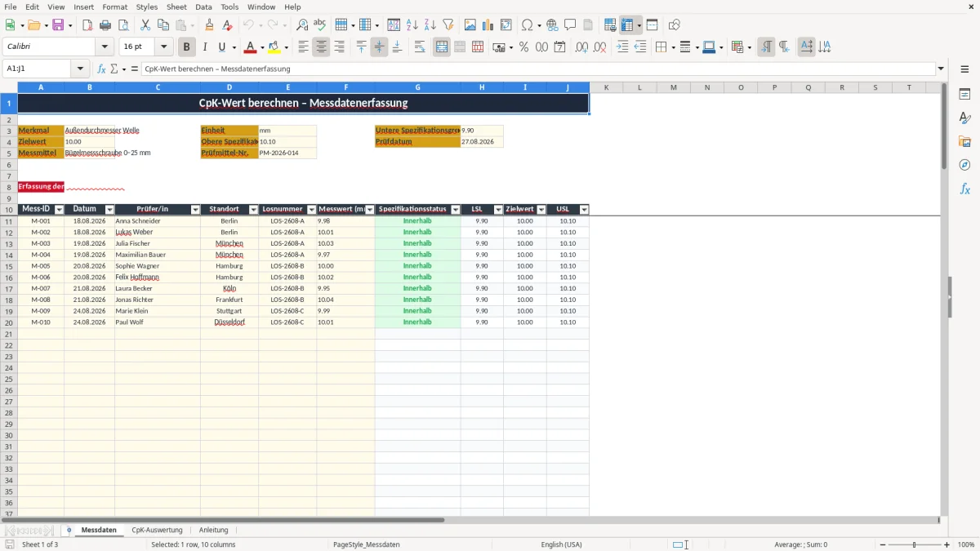Open the Format menu
The width and height of the screenshot is (980, 551).
click(114, 7)
